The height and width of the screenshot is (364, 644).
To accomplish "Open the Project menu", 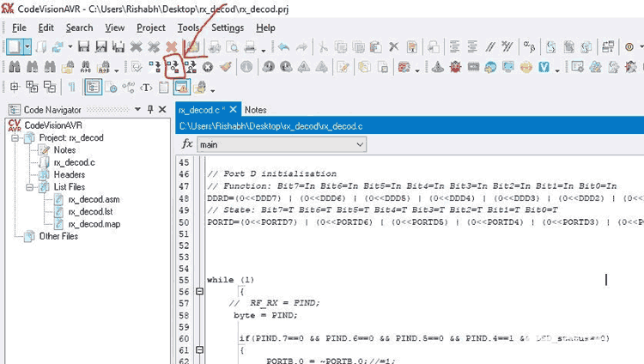I will tap(151, 28).
